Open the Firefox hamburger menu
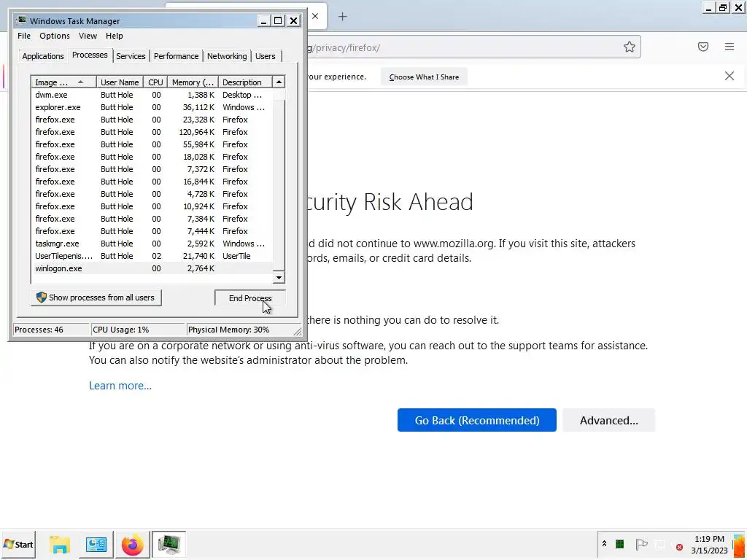This screenshot has height=560, width=747. pyautogui.click(x=729, y=47)
